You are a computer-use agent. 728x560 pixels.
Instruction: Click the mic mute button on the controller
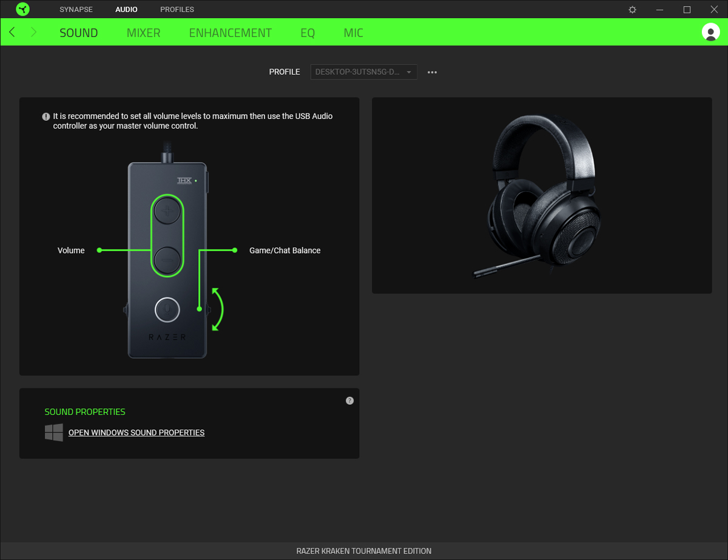167,309
